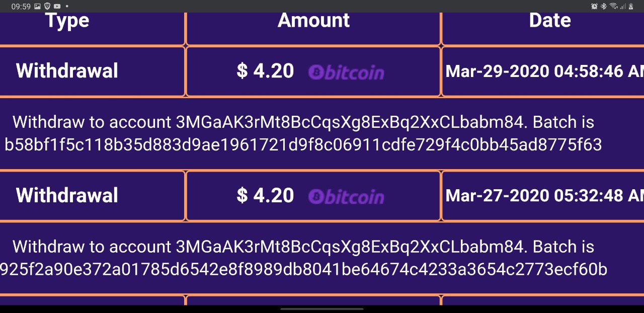Click the bitcoin logo in the Mar-27 row
Viewport: 644px width, 313px height.
click(346, 197)
